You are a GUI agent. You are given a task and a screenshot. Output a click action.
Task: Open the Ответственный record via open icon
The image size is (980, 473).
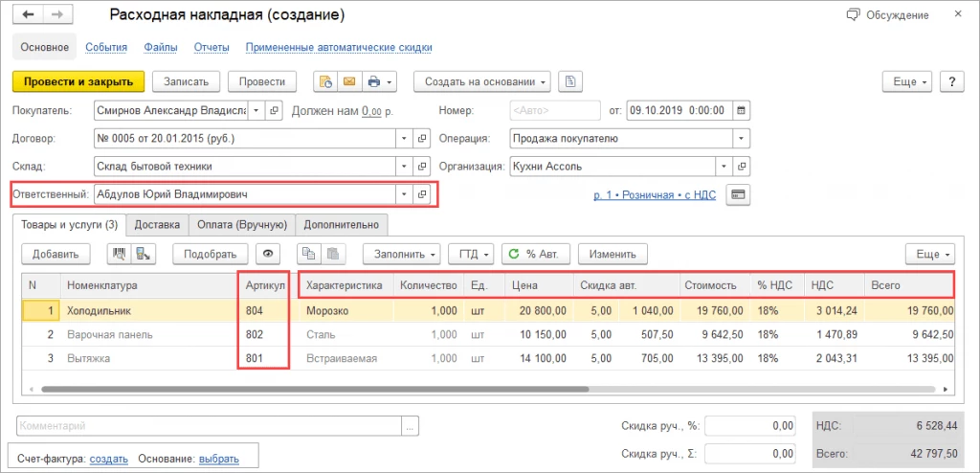[x=422, y=194]
